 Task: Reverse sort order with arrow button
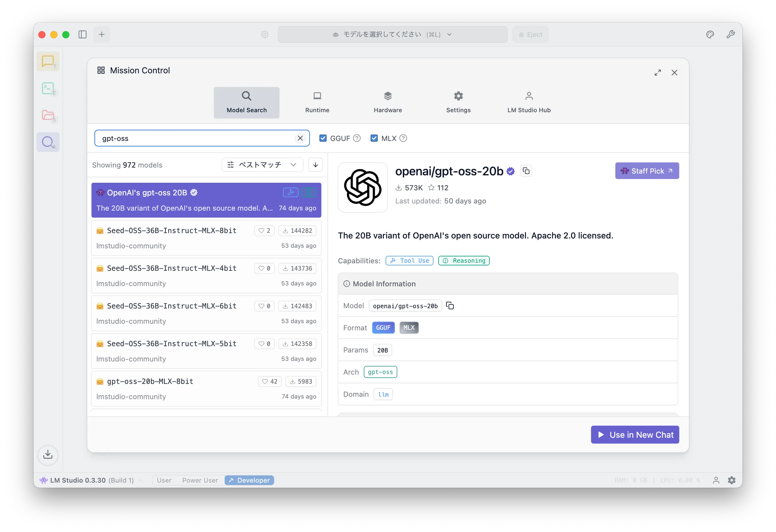click(315, 165)
